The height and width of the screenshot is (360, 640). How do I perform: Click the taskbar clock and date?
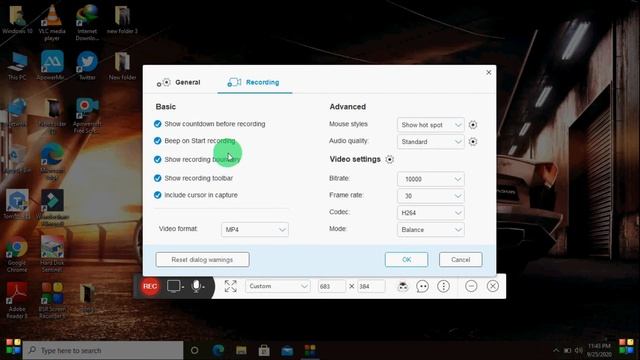pos(599,350)
